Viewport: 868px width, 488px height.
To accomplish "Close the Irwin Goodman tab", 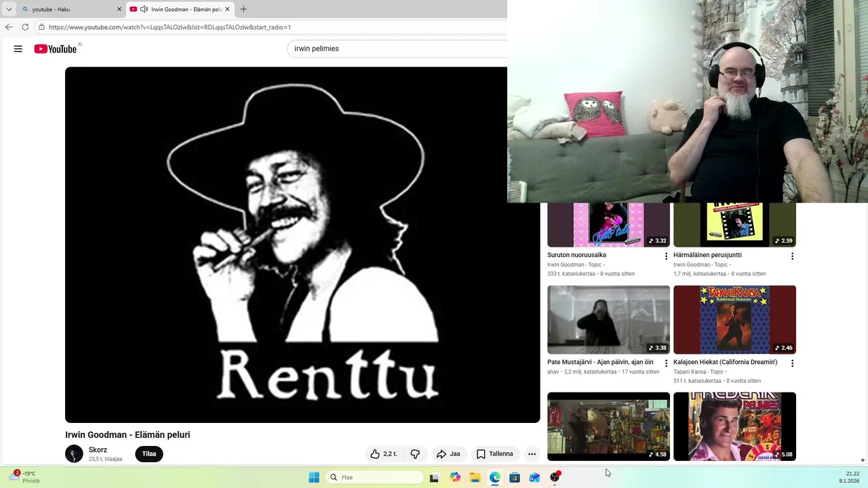I will coord(228,9).
